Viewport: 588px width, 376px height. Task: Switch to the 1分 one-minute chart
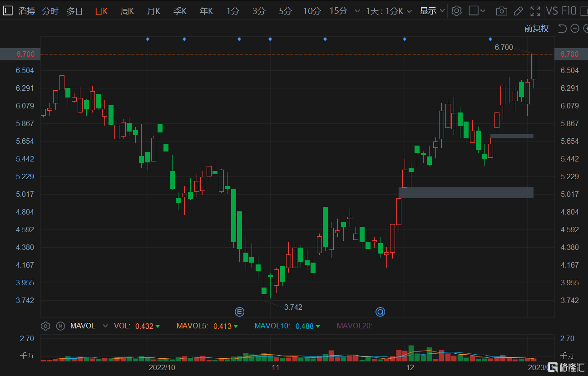(x=232, y=11)
